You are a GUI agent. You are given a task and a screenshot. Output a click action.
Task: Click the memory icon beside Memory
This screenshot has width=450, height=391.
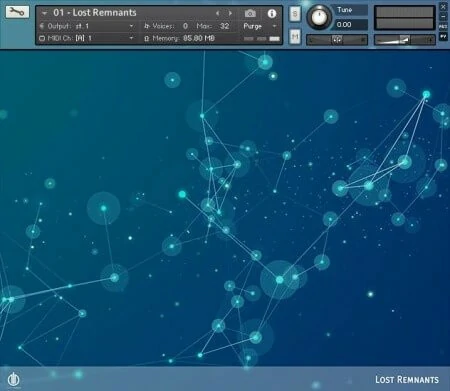(x=147, y=39)
